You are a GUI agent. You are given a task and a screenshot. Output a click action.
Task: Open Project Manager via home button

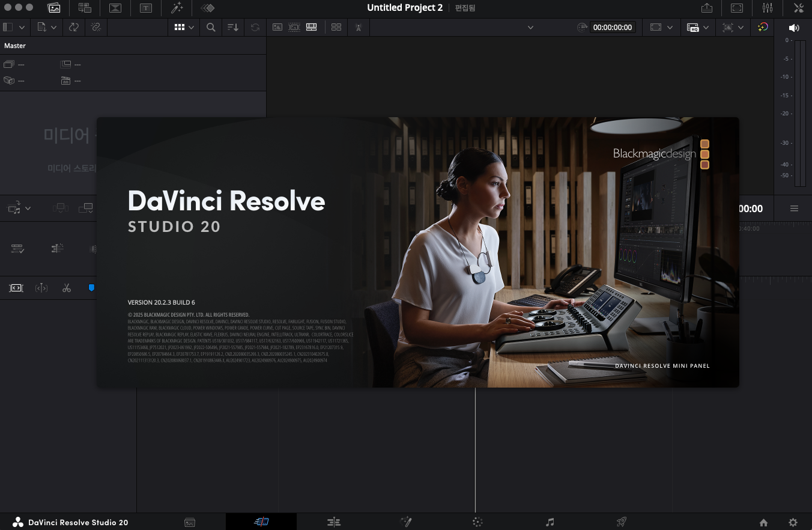pyautogui.click(x=763, y=522)
